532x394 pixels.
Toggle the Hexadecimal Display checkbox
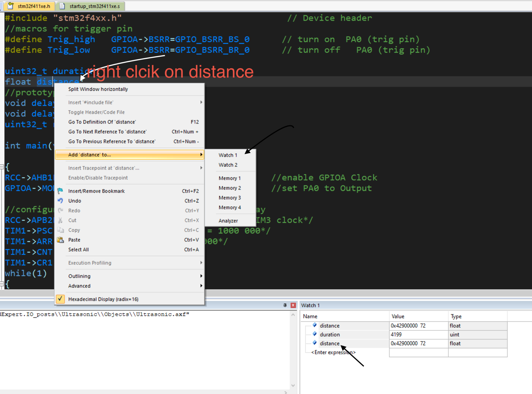click(60, 299)
